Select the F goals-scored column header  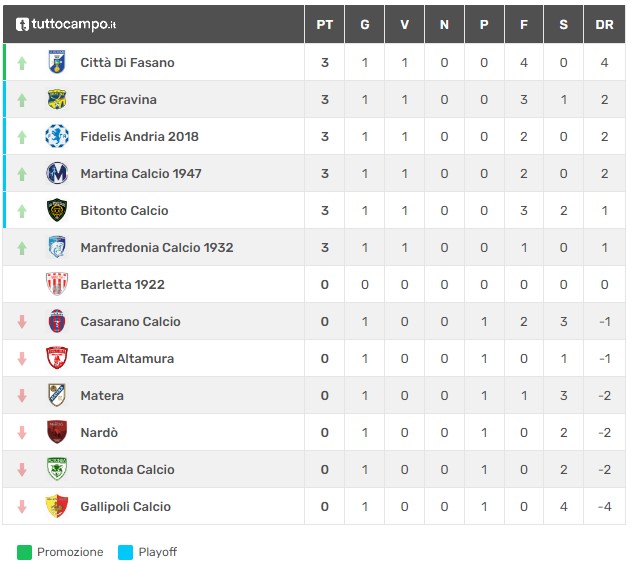(524, 25)
